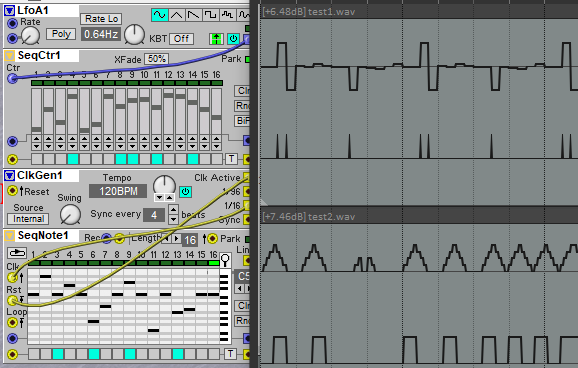This screenshot has height=368, width=578.
Task: Toggle step 6 trigger cell in SeqNote1
Action: pos(94,354)
